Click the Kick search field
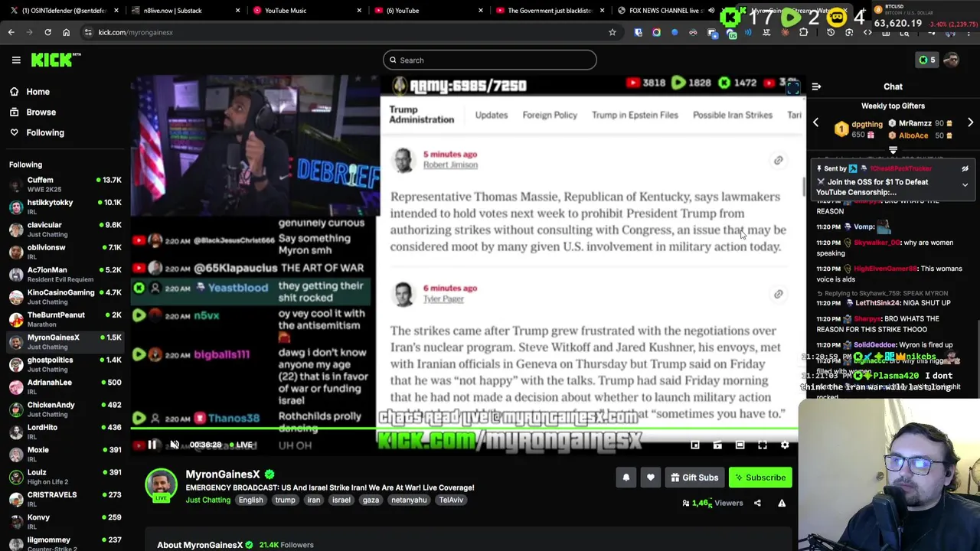This screenshot has height=551, width=980. (490, 60)
